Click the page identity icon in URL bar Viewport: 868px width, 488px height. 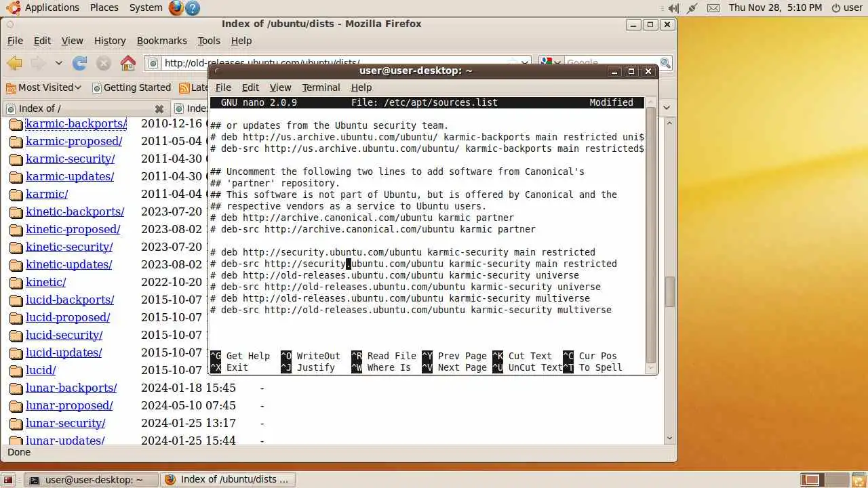[153, 63]
